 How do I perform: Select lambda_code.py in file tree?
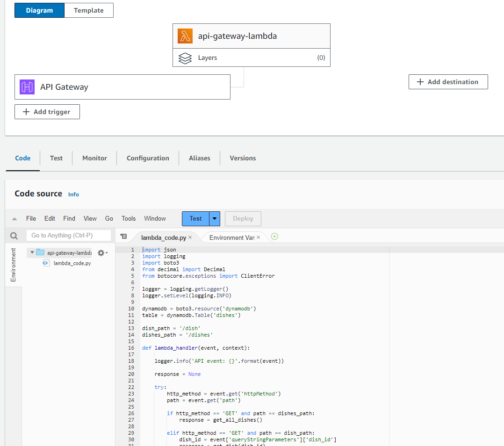72,263
